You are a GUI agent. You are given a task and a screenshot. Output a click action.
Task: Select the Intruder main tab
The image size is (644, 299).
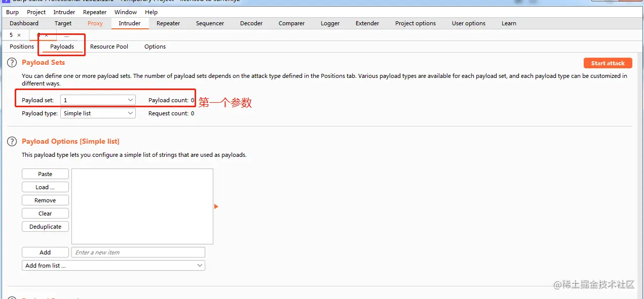click(130, 23)
